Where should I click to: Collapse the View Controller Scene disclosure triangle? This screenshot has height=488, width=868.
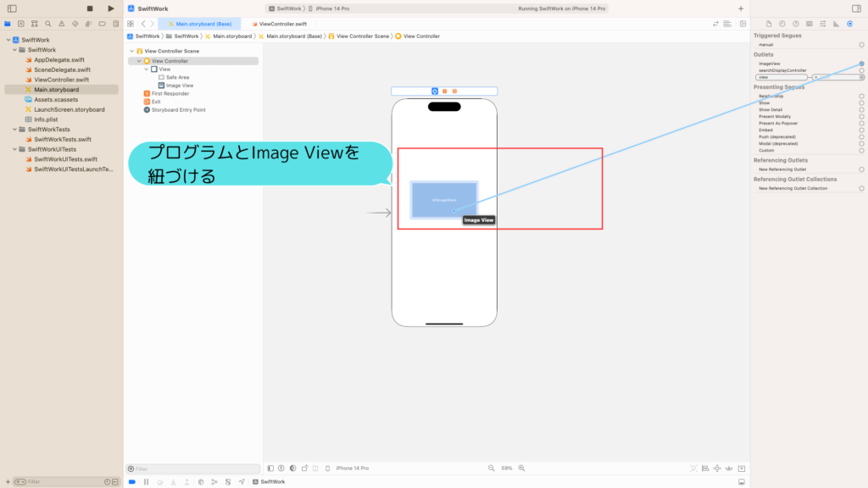[x=131, y=51]
